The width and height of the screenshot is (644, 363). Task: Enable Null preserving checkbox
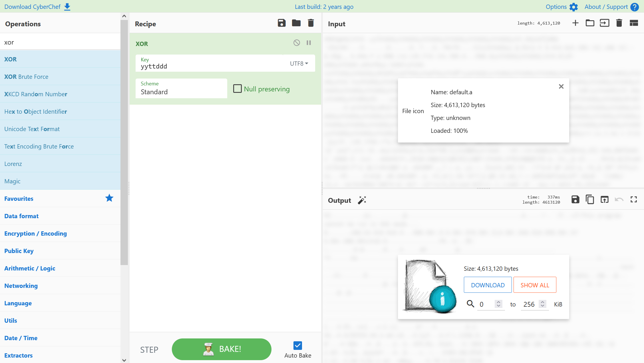237,89
